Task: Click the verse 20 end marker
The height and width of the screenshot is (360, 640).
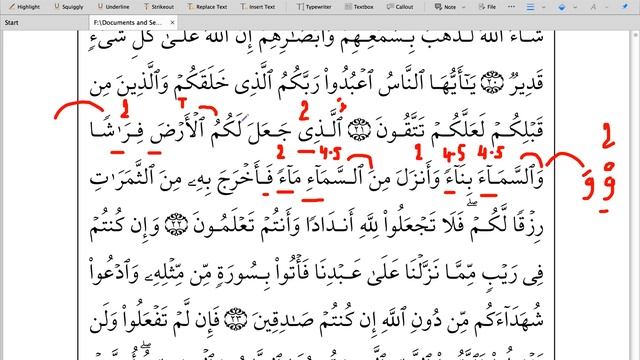Action: coord(492,82)
